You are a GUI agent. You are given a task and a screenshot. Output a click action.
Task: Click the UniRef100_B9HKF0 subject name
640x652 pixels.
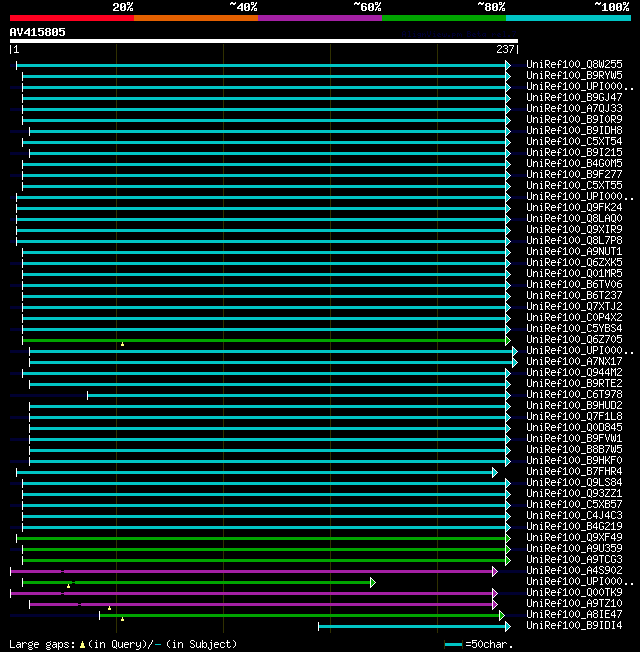coord(574,461)
